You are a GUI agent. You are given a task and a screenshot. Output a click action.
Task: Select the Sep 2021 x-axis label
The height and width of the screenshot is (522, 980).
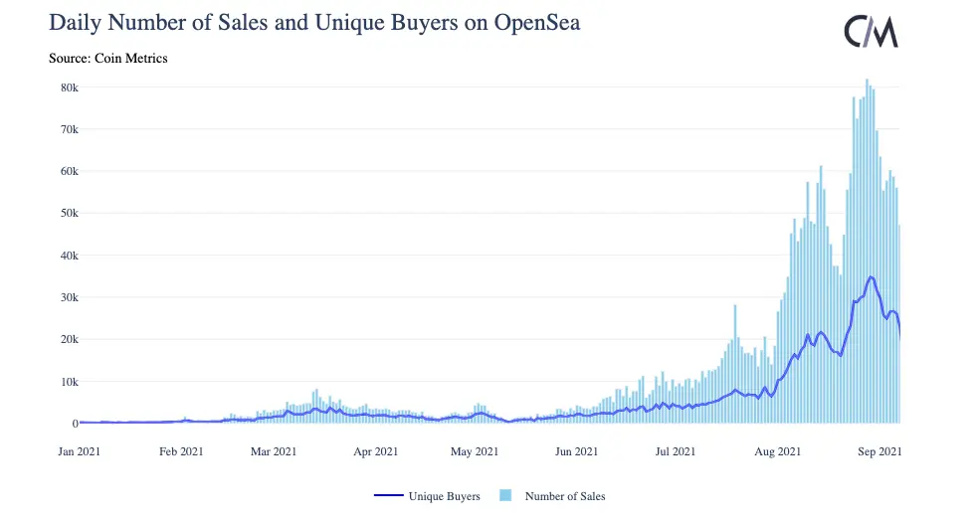(x=879, y=451)
